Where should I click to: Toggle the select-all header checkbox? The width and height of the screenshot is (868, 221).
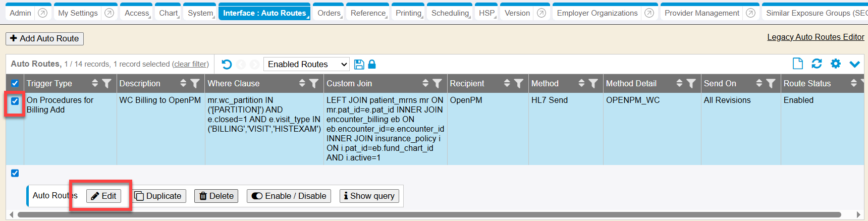15,83
